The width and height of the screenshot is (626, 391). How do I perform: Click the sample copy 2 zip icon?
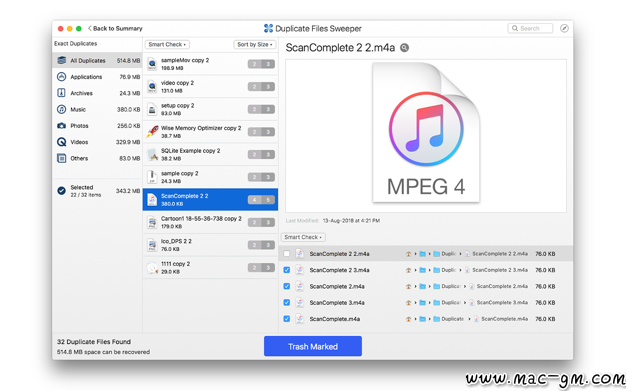(152, 177)
